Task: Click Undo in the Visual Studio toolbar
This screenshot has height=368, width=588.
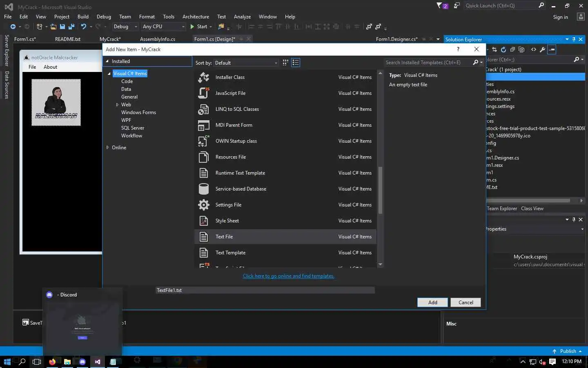Action: [x=83, y=27]
